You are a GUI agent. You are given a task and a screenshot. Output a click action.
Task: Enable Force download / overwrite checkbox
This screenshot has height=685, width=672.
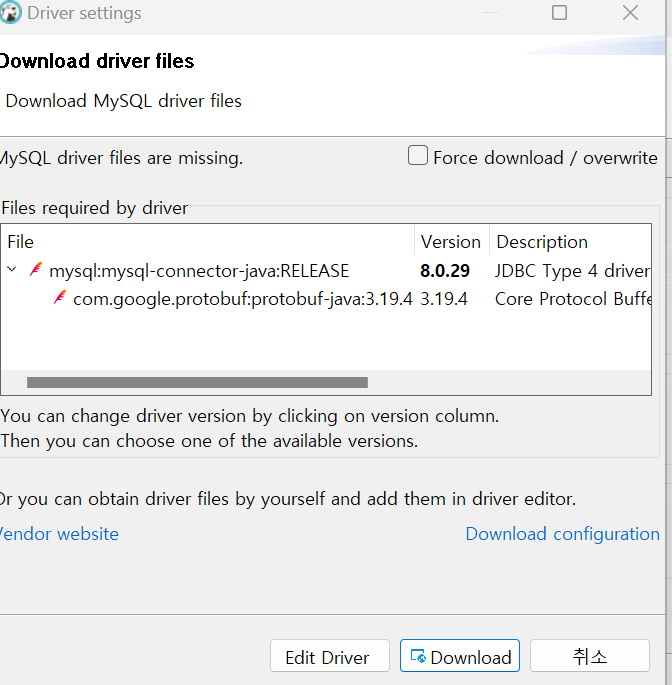coord(418,156)
